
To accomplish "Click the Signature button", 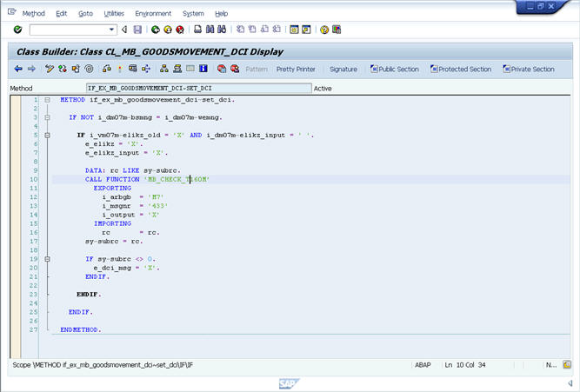I will (x=343, y=69).
